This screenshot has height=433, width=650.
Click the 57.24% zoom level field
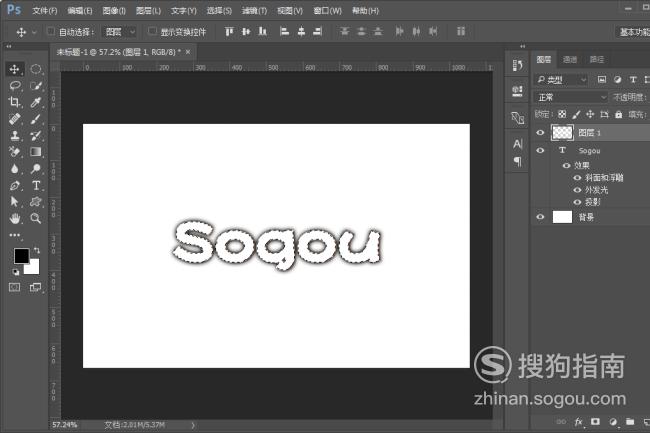point(64,425)
